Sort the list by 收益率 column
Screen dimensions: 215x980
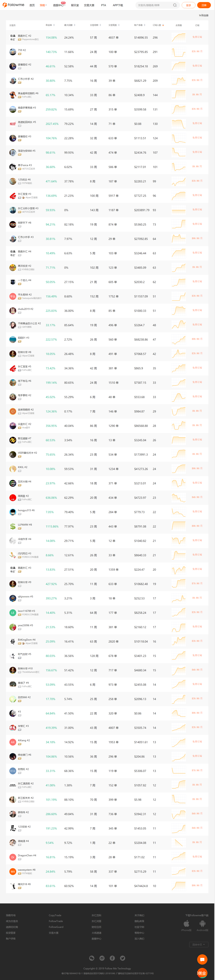tap(50, 25)
